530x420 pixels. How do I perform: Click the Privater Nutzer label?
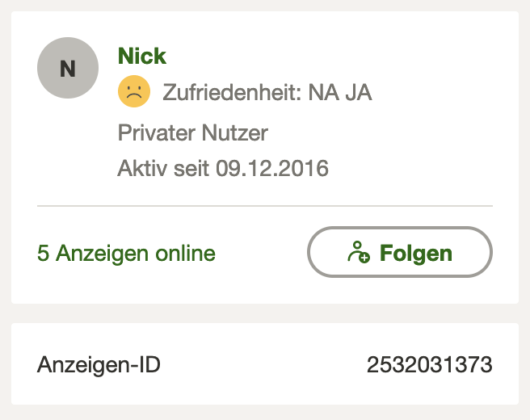click(193, 132)
